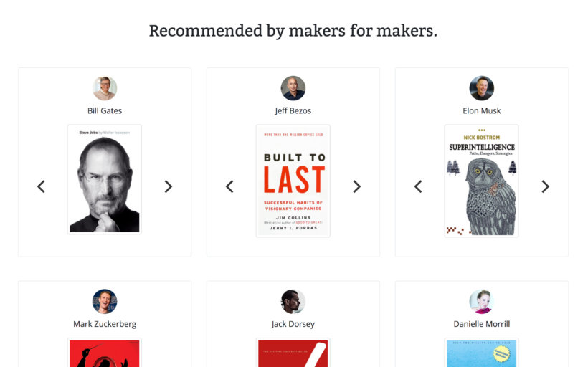Open Danielle Morrill's blue book cover
588x367 pixels.
pyautogui.click(x=482, y=353)
